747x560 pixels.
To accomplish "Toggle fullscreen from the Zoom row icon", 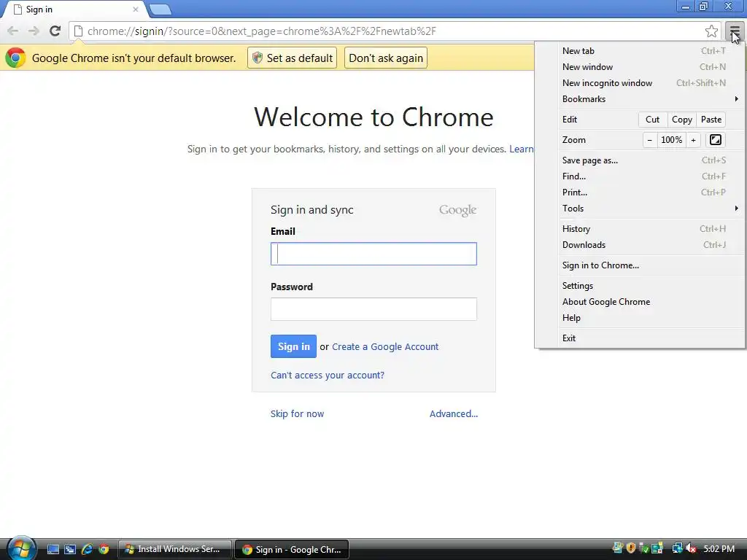I will point(715,140).
